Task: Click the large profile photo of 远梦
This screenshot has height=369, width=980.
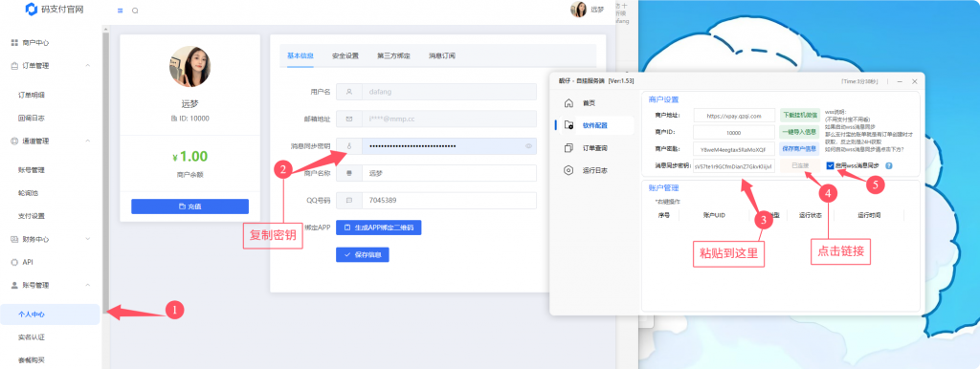Action: pos(189,66)
